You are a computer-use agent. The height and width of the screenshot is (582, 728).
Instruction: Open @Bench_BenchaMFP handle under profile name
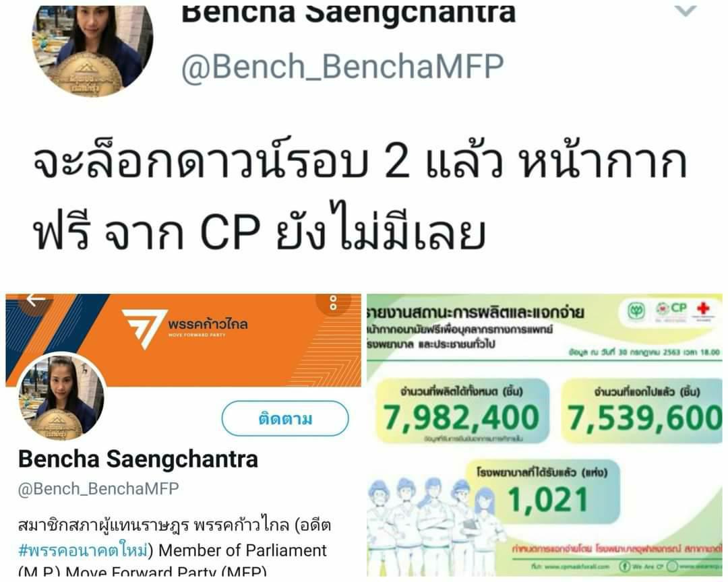click(x=98, y=489)
